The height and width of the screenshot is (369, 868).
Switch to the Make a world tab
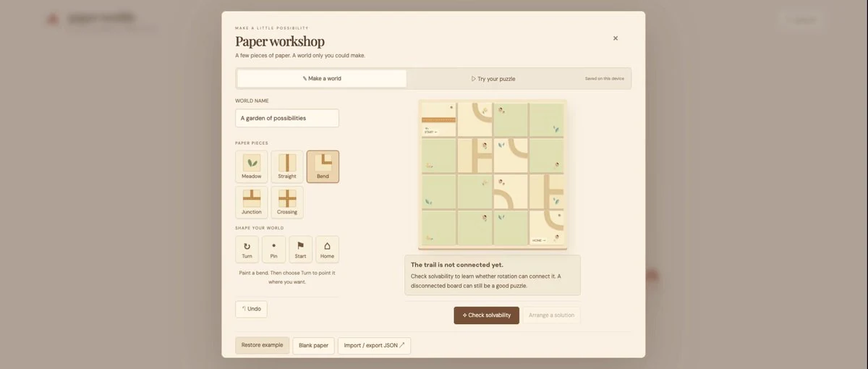pyautogui.click(x=322, y=78)
